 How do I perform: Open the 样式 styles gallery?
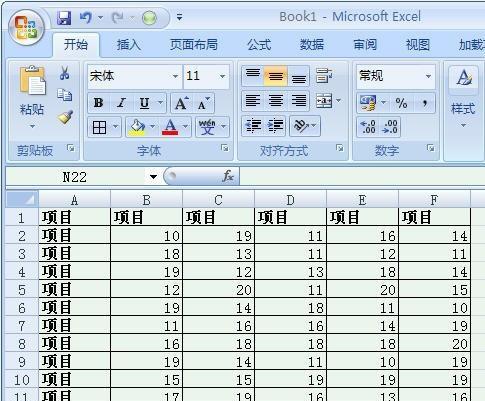pos(463,97)
